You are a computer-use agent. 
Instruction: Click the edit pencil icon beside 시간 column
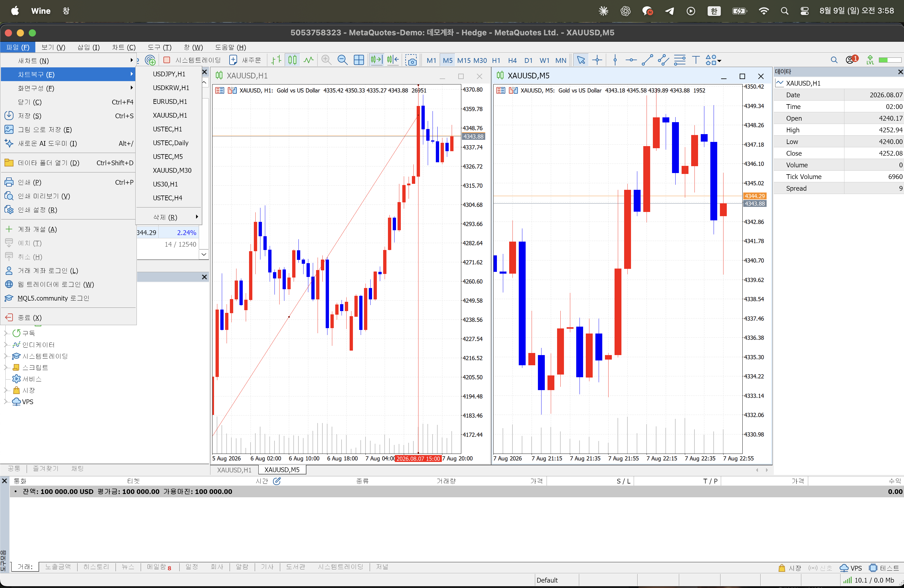[277, 481]
